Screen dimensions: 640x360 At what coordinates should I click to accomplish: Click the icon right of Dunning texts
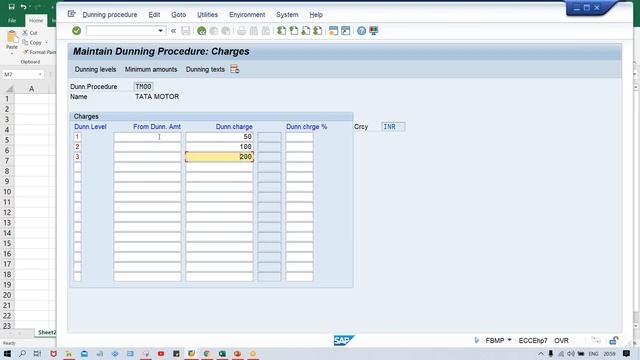[235, 69]
